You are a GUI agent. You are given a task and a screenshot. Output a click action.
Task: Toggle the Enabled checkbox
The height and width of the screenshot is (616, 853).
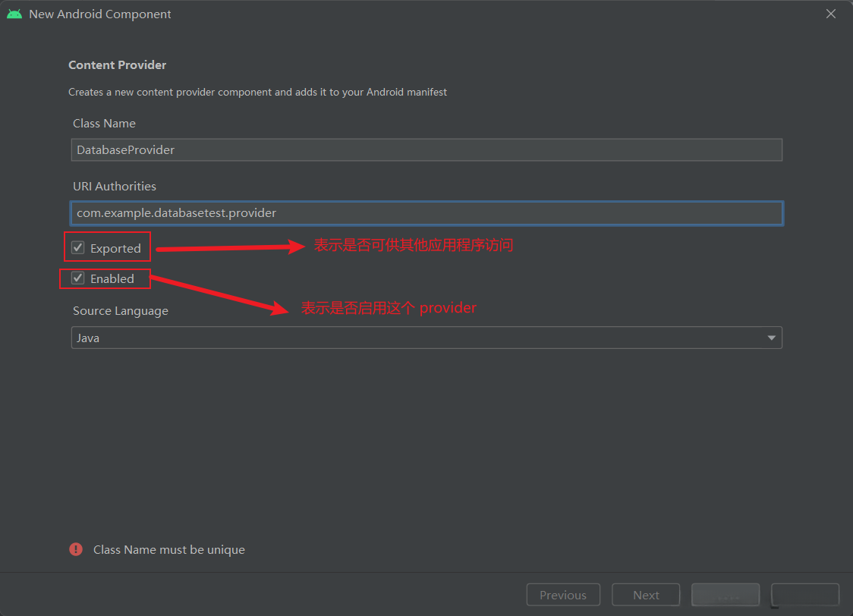tap(78, 278)
